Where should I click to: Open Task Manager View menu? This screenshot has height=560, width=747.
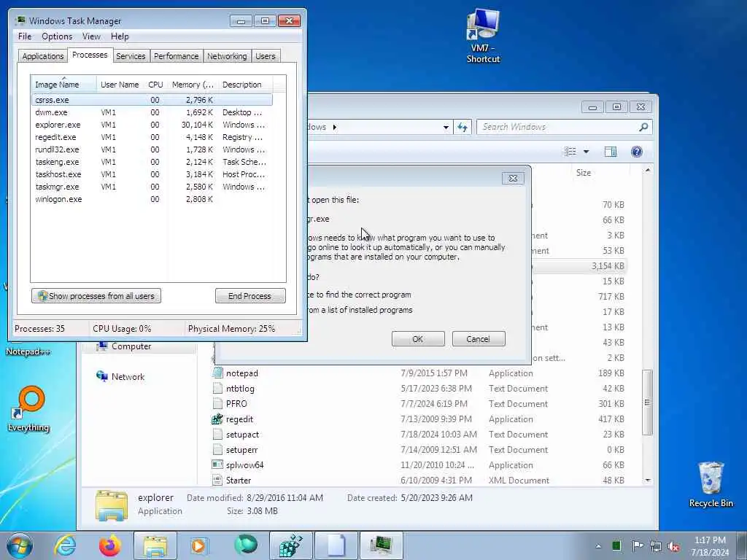tap(91, 36)
